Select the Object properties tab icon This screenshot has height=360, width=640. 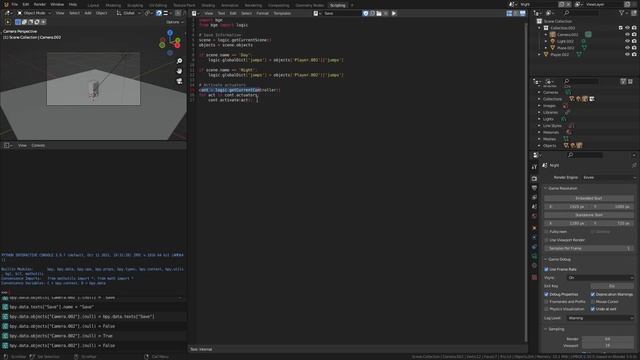(534, 227)
